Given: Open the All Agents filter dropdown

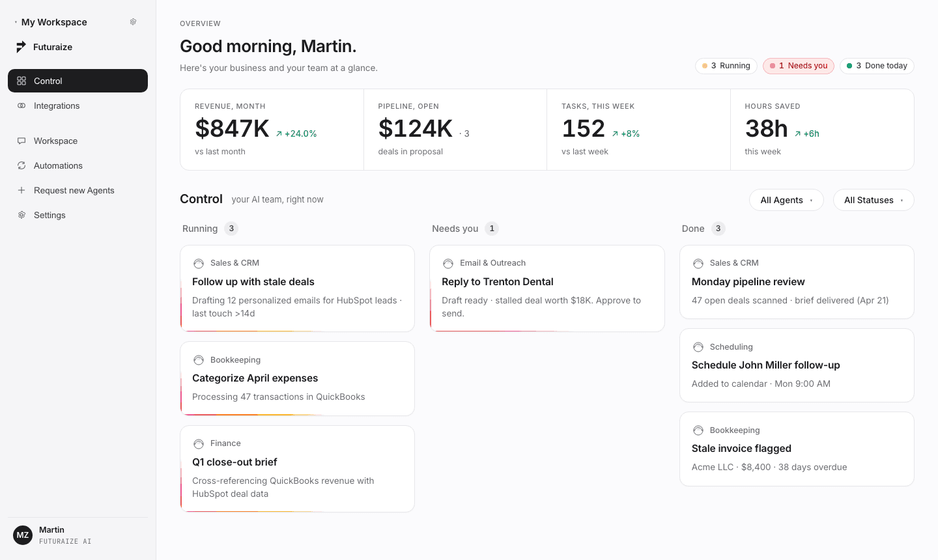Looking at the screenshot, I should tap(786, 200).
